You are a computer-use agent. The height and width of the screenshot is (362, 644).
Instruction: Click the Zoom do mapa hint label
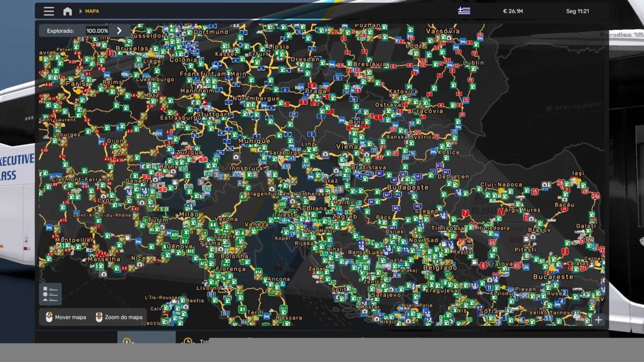(x=123, y=317)
